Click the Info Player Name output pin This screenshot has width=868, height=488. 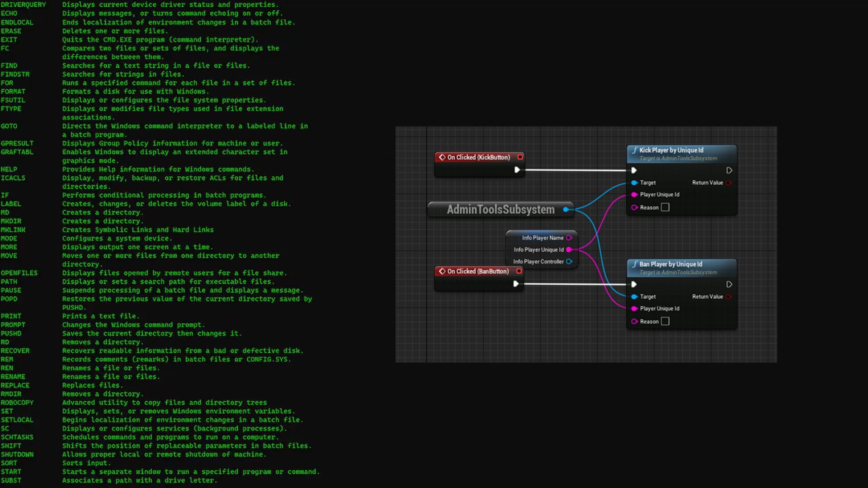point(569,237)
